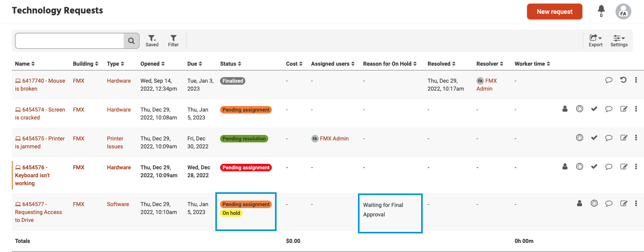Viewport: 644px width, 252px height.
Task: Sort by the Status column
Action: 231,64
